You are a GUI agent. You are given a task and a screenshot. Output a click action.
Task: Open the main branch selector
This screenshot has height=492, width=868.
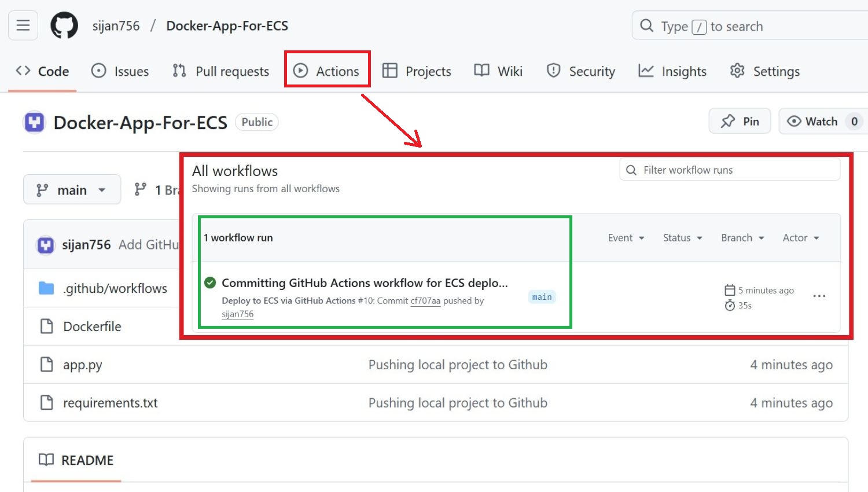coord(71,189)
